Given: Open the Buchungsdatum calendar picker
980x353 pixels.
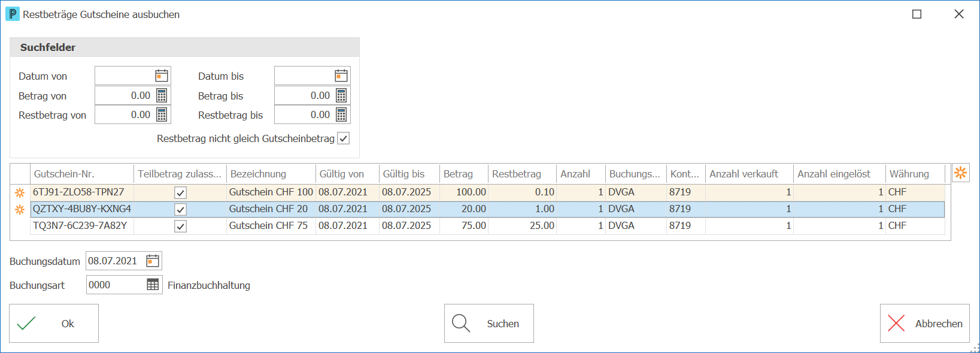Looking at the screenshot, I should coord(153,261).
